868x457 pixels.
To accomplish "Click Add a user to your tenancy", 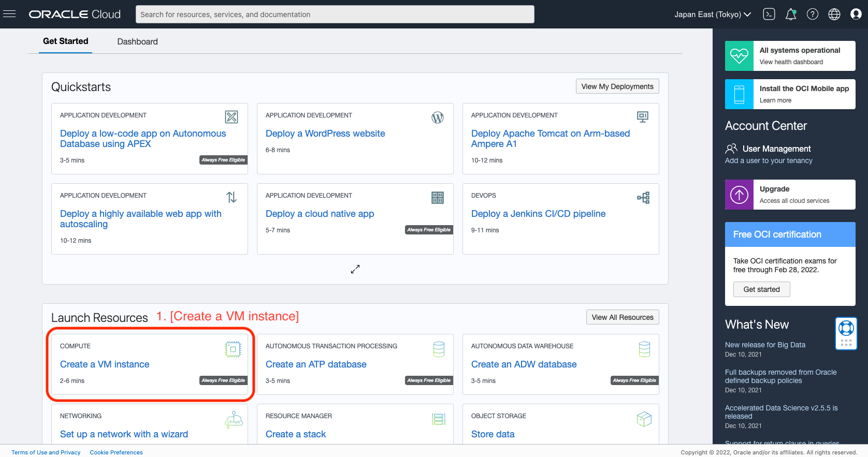I will click(769, 160).
